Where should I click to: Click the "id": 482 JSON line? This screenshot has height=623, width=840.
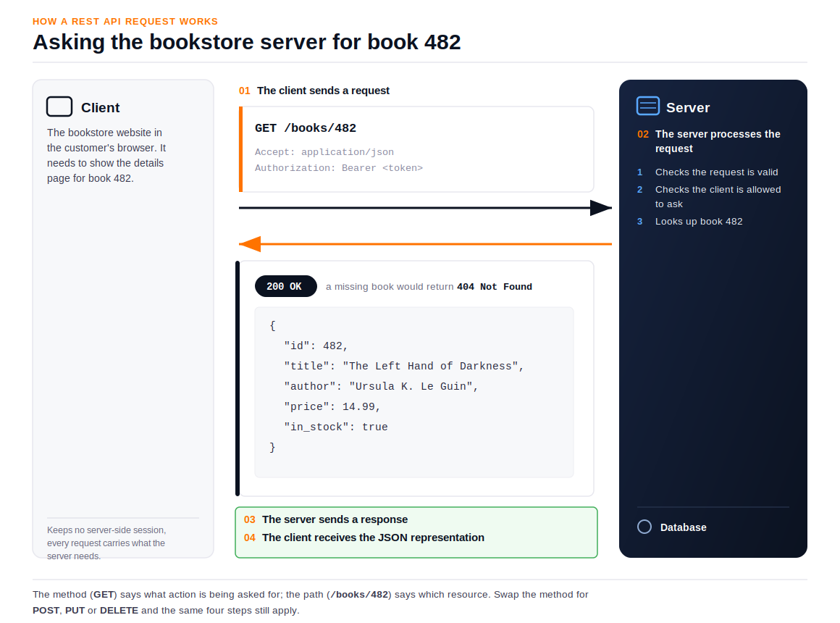click(x=316, y=346)
